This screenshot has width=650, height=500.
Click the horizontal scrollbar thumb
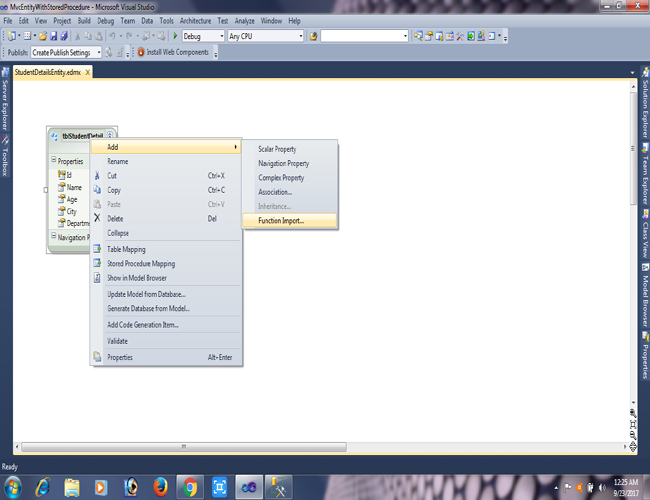184,447
